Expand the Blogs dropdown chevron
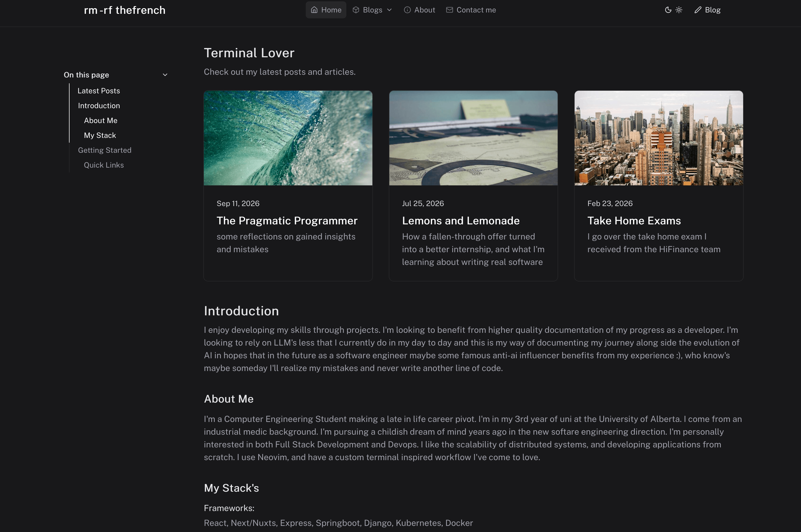Viewport: 801px width, 532px height. click(389, 10)
